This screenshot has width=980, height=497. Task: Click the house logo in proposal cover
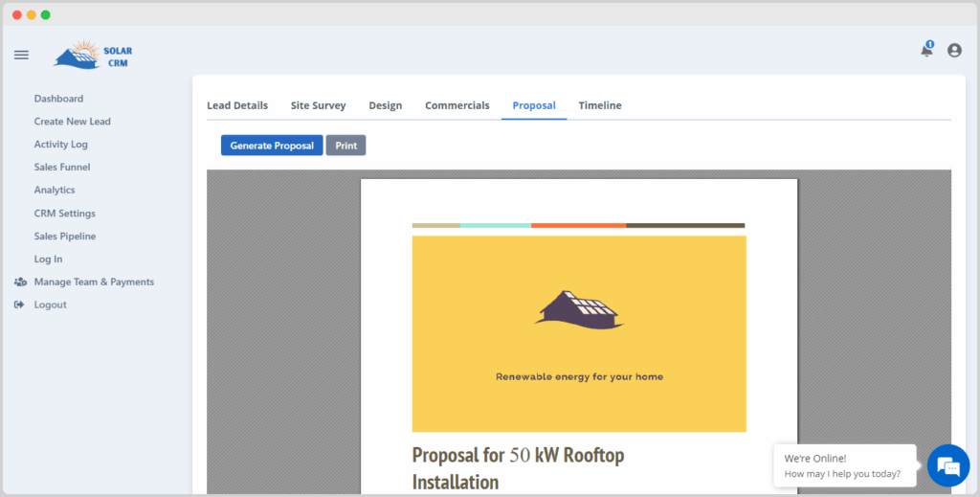[x=579, y=310]
